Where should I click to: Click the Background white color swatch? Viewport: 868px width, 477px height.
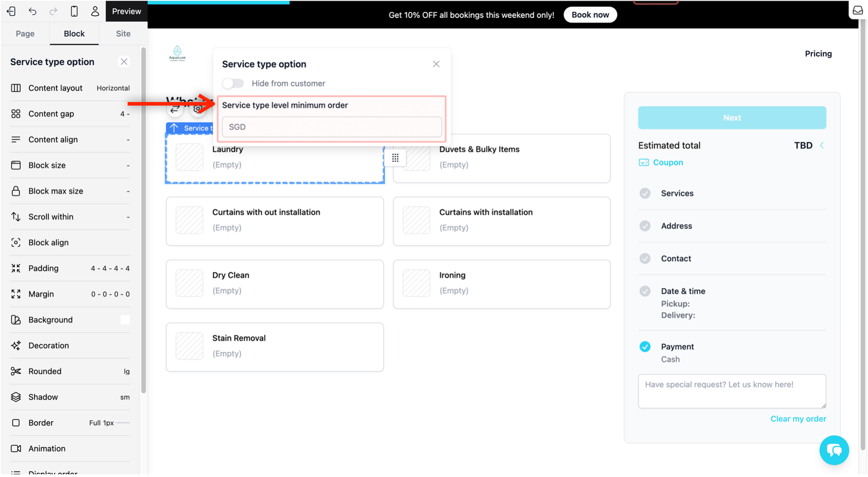(125, 320)
